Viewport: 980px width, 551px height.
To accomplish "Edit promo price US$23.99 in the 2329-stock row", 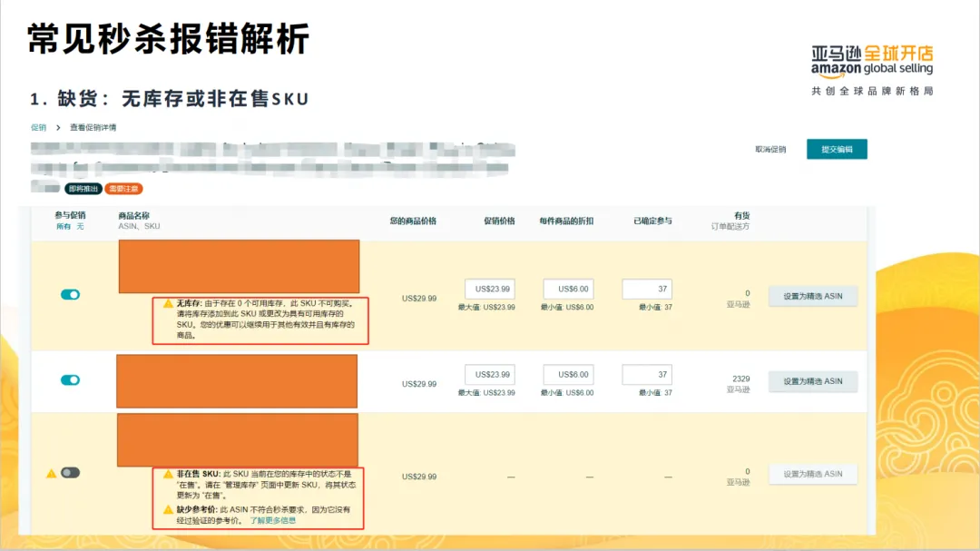I will [x=490, y=375].
